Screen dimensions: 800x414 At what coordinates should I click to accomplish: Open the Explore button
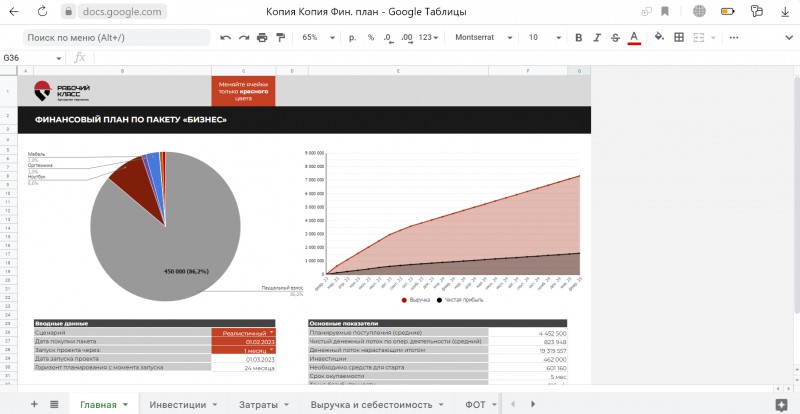[x=781, y=405]
